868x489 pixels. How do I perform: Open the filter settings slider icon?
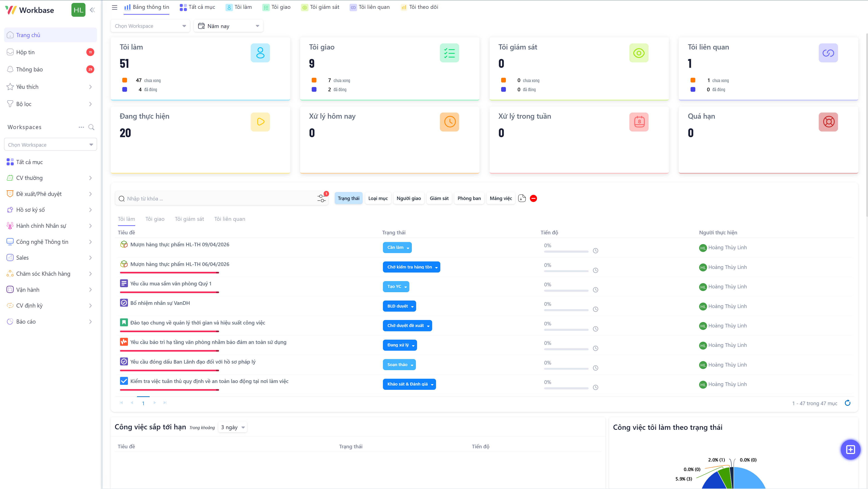[x=321, y=198]
